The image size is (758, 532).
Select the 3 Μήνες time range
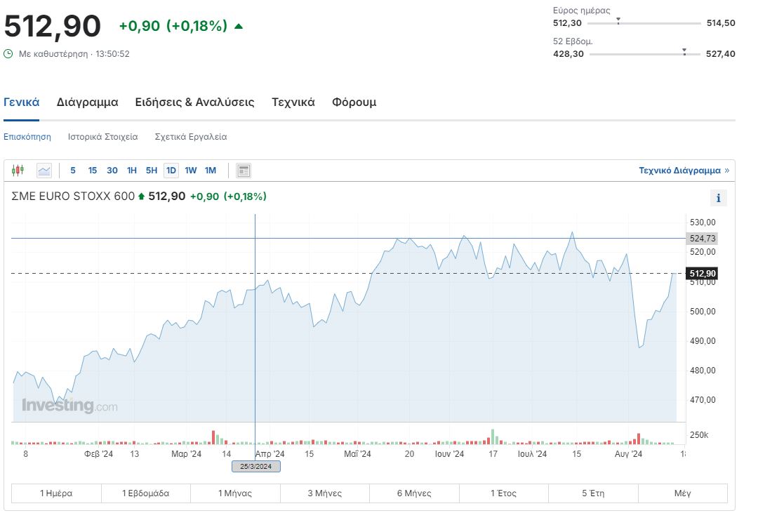tap(324, 493)
